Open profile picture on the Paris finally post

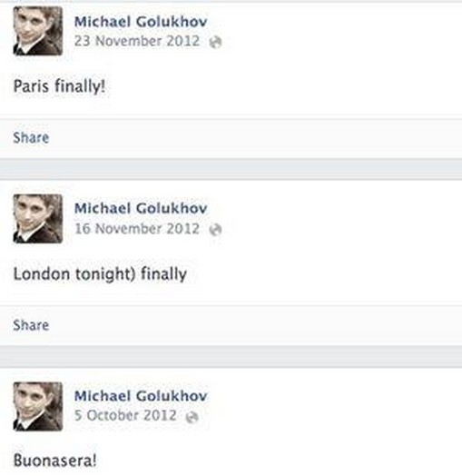coord(38,31)
